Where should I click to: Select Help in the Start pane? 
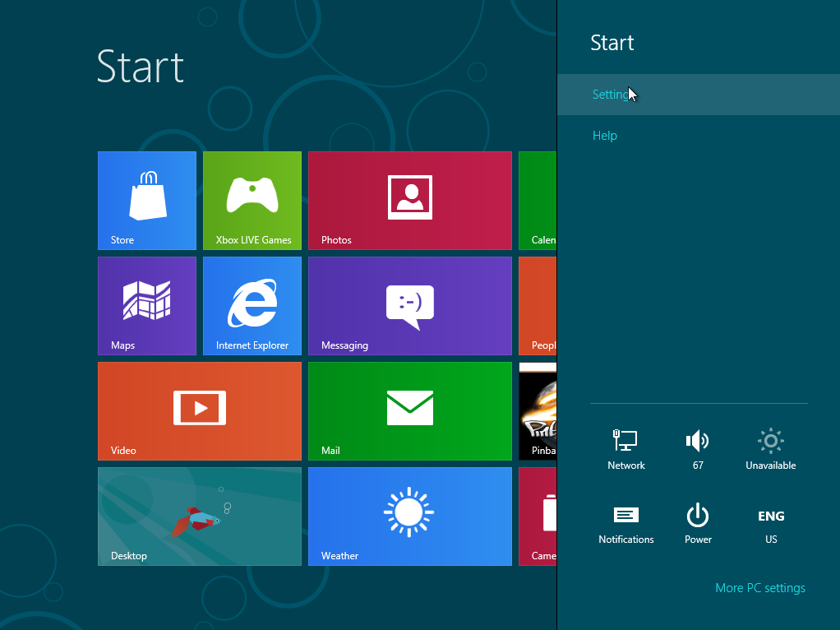point(605,136)
